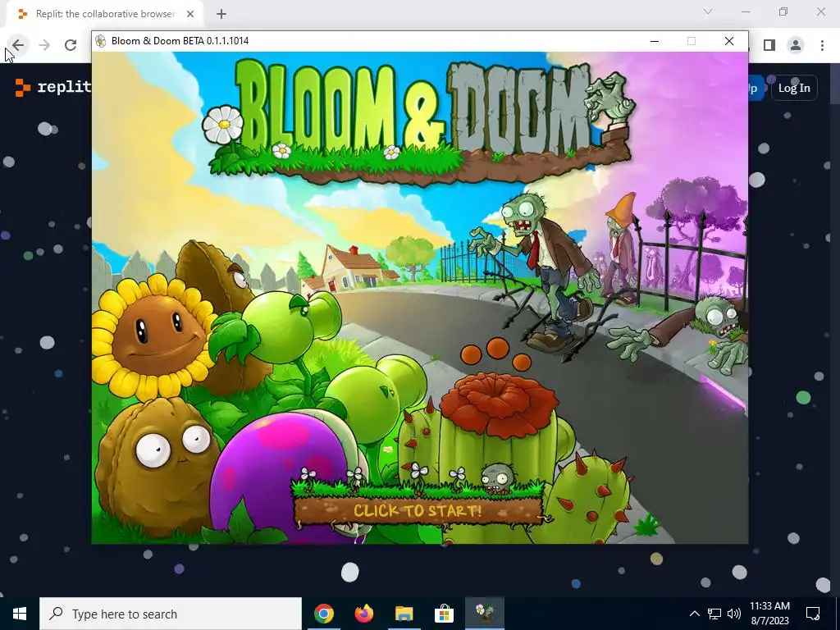Open Firefox from the taskbar
Viewport: 840px width, 630px height.
[364, 614]
